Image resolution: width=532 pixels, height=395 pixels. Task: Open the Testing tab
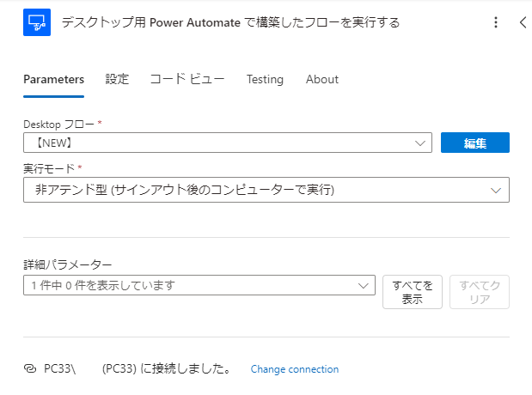(265, 79)
